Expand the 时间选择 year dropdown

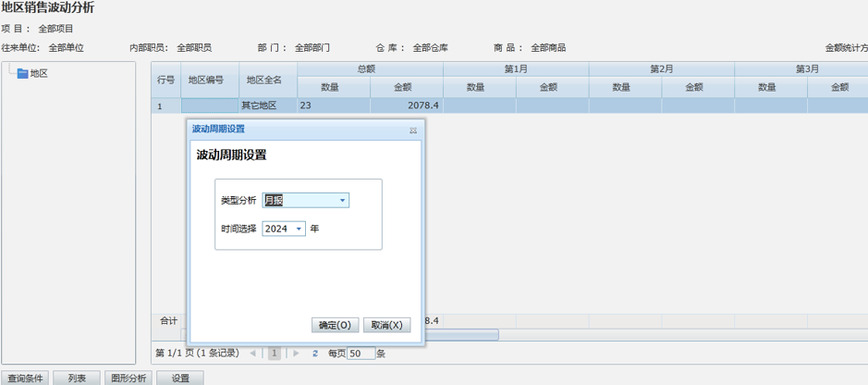(x=299, y=230)
